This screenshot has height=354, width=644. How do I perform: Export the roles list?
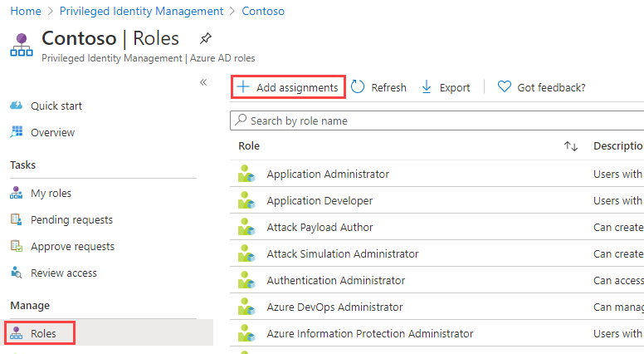(x=446, y=87)
